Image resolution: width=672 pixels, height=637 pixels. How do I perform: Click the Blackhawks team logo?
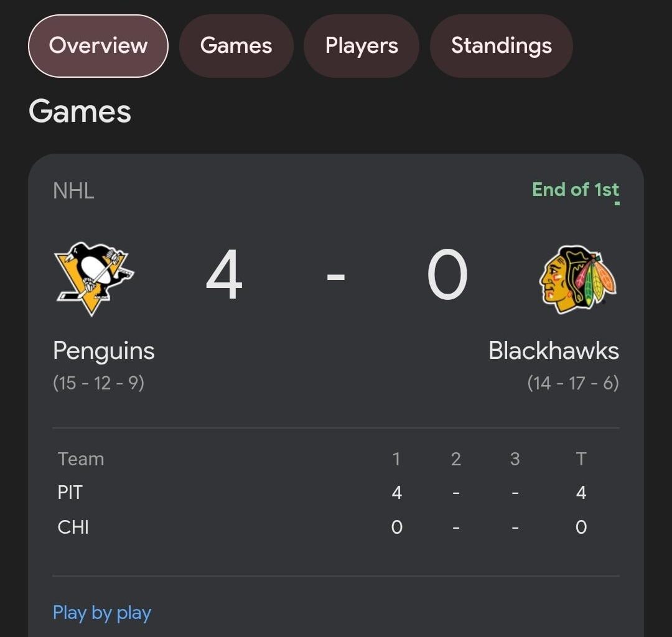coord(579,278)
